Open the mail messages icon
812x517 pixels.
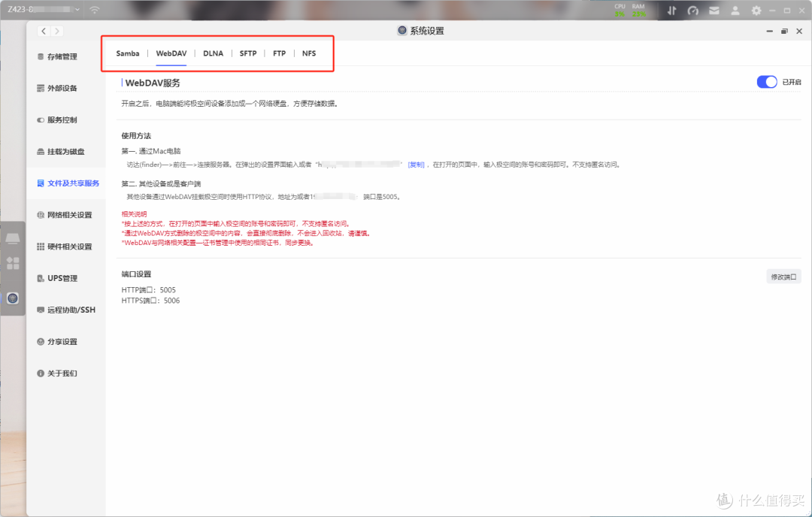714,11
